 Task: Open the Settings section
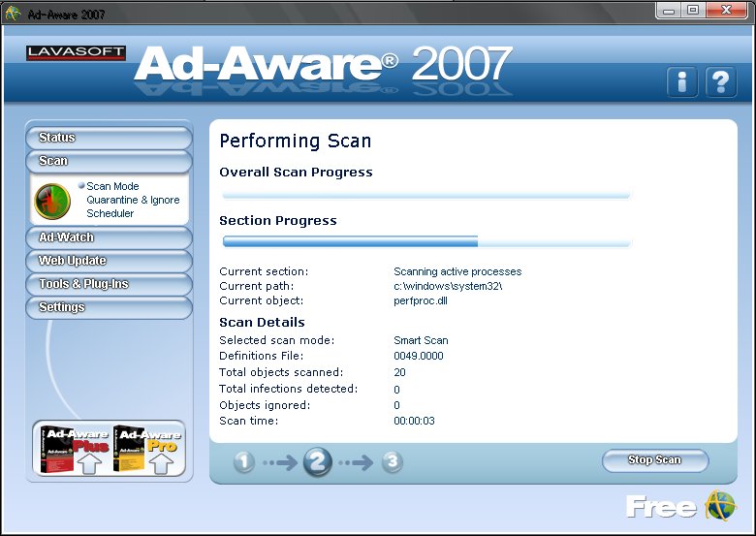pos(109,307)
